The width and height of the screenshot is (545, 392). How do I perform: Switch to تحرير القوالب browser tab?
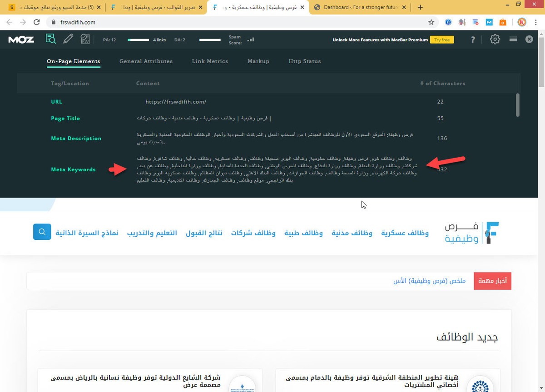pos(156,7)
